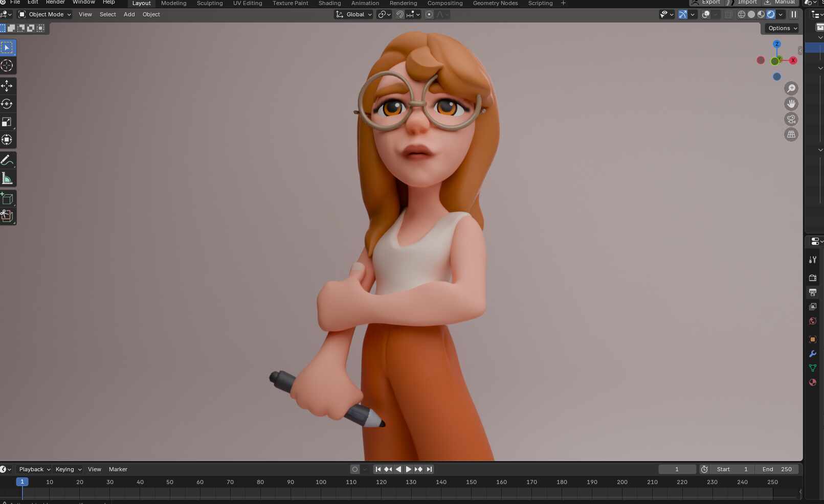The width and height of the screenshot is (824, 504).
Task: Open the Object properties tab
Action: (x=813, y=339)
